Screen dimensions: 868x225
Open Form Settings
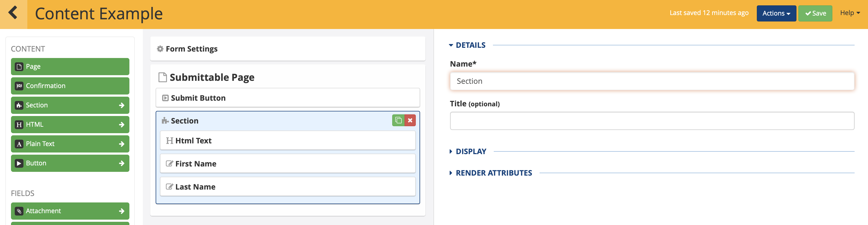tap(288, 49)
